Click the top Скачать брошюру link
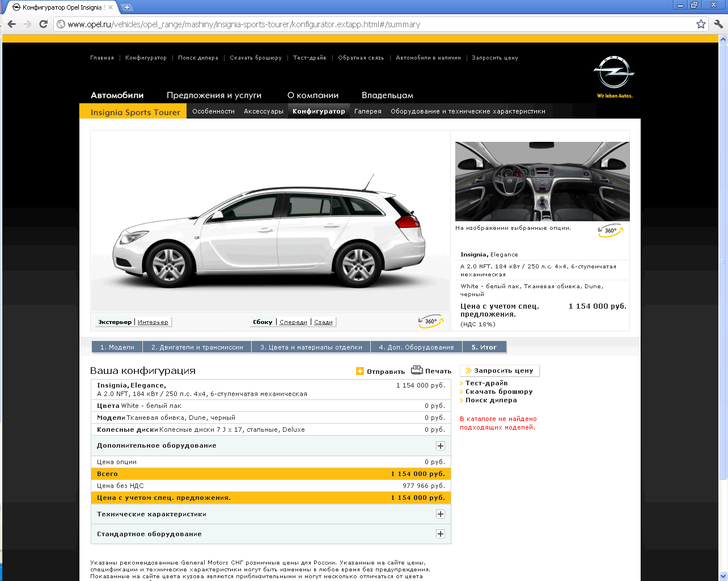728x581 pixels. point(256,58)
